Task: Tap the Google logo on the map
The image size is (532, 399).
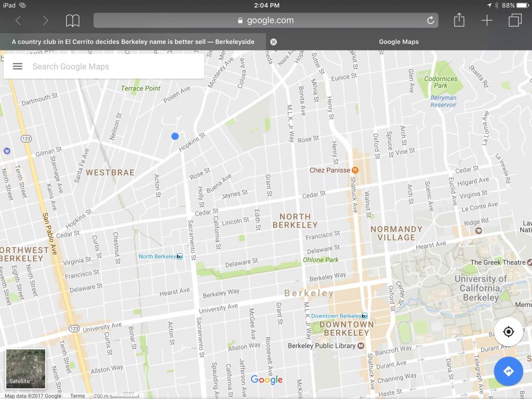Action: pos(266,379)
